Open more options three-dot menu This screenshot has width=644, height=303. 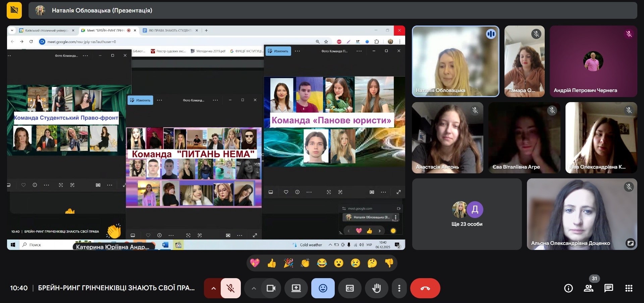399,288
